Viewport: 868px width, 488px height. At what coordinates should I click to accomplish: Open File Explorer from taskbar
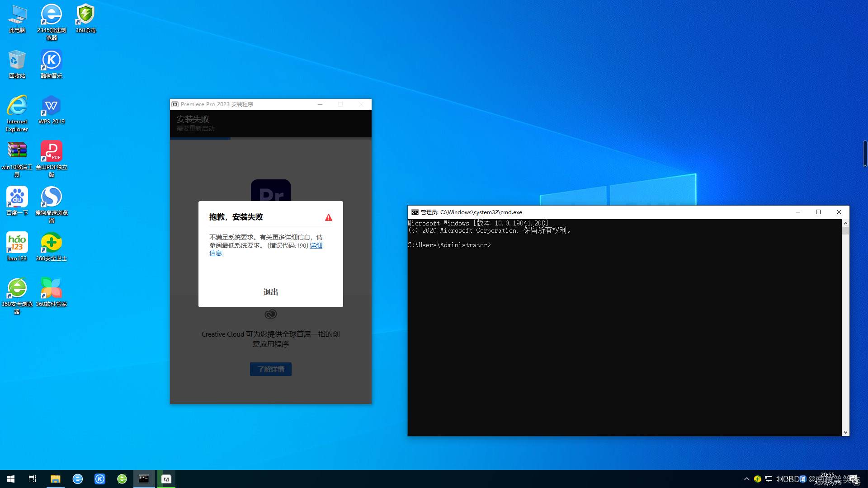[x=55, y=479]
